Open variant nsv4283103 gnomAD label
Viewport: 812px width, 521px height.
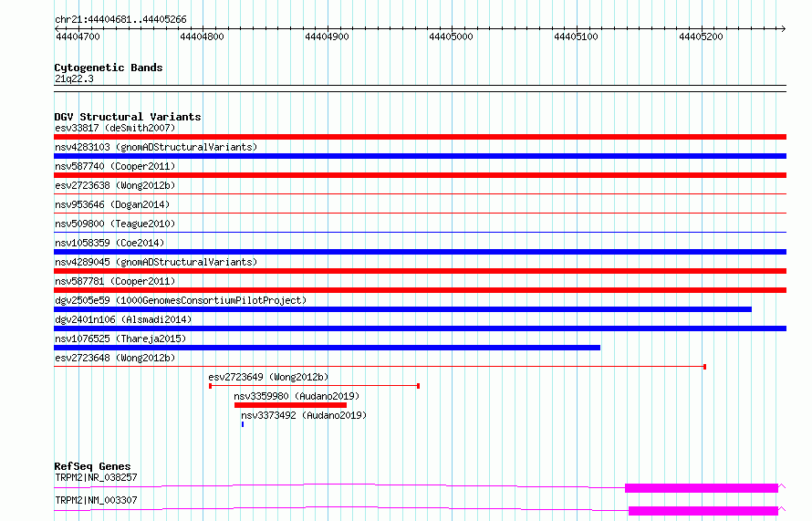coord(156,147)
